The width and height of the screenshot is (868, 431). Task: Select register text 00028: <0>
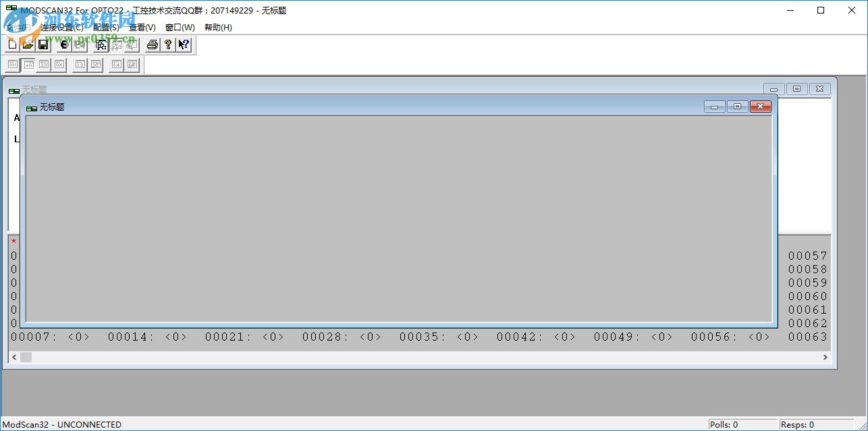tap(342, 337)
